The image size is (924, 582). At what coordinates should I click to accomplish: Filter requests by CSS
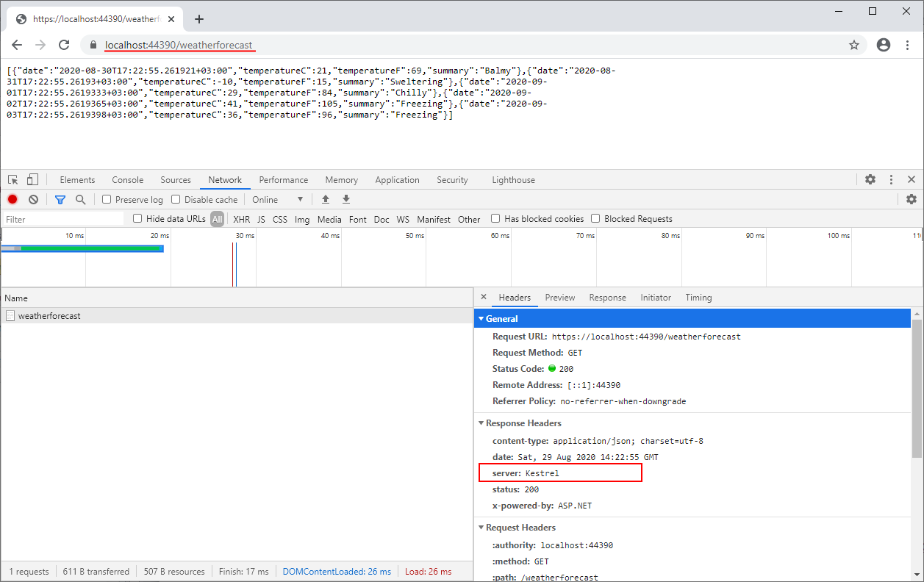pos(279,219)
